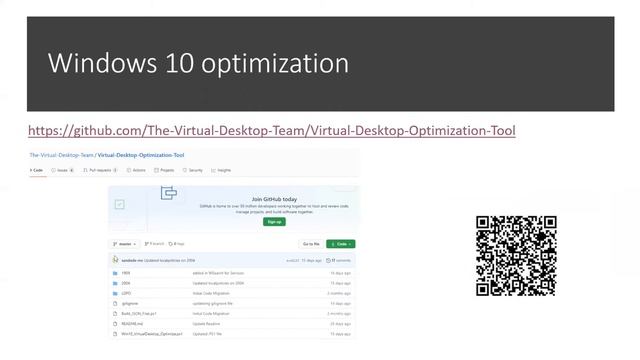Viewport: 640px width, 360px height.
Task: Click the README.md file icon
Action: pyautogui.click(x=115, y=324)
